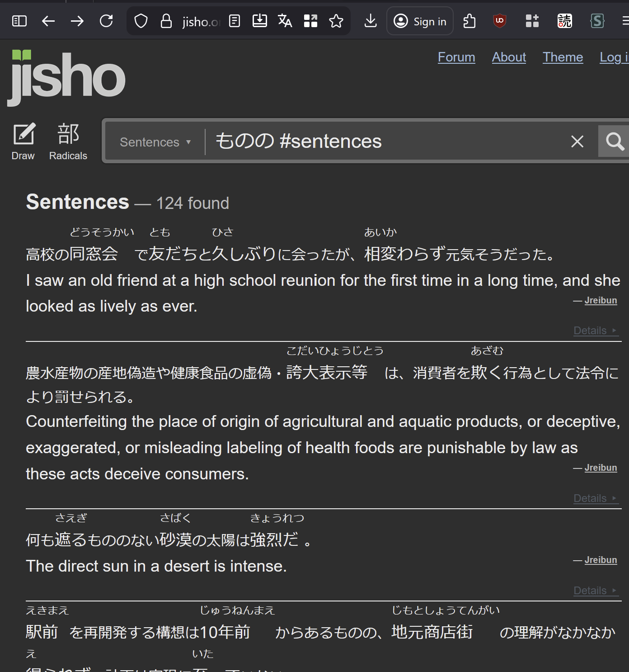Click the magnifying glass search button

pyautogui.click(x=614, y=142)
